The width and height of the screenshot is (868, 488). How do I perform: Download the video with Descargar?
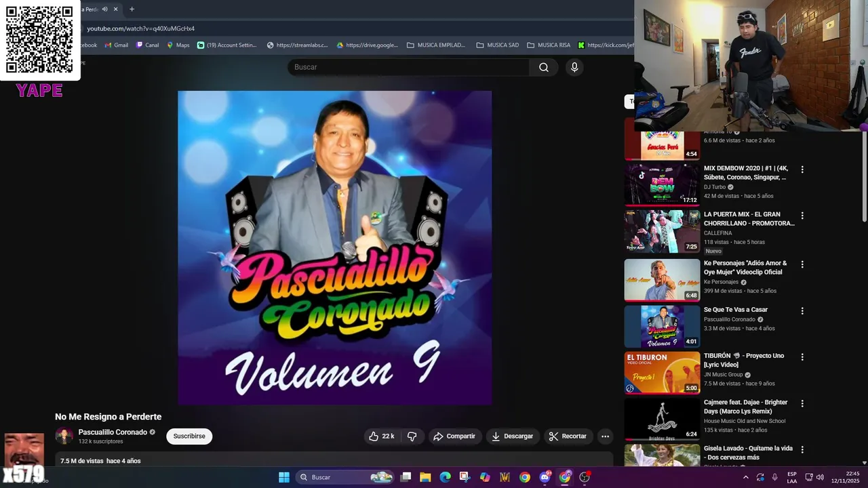coord(512,436)
